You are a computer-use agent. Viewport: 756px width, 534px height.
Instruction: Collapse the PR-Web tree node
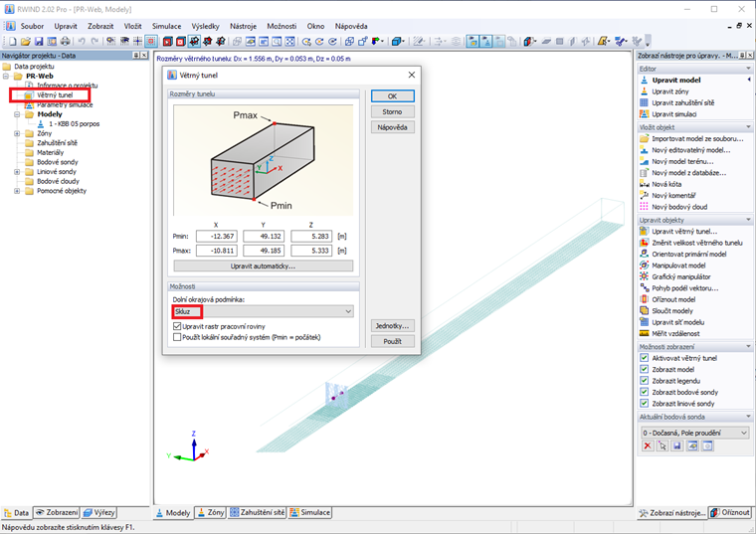pyautogui.click(x=6, y=77)
